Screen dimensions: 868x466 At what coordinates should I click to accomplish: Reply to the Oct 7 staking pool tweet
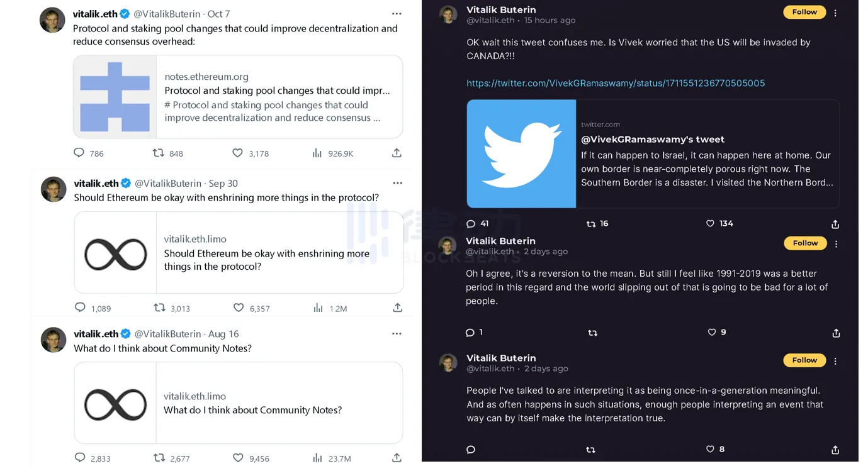(x=79, y=153)
